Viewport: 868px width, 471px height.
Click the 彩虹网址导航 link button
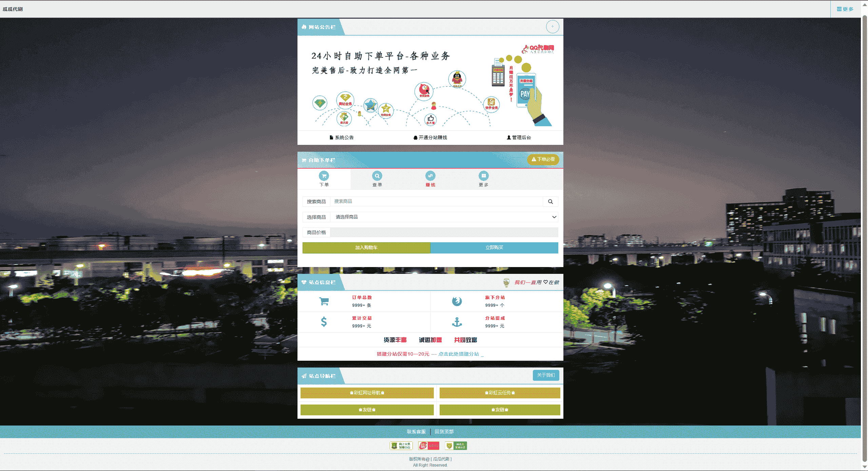click(x=367, y=393)
